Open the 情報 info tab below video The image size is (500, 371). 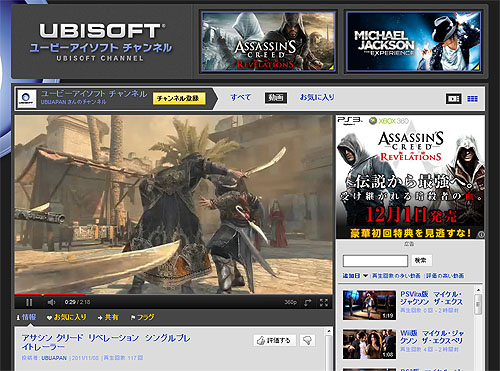tap(27, 317)
